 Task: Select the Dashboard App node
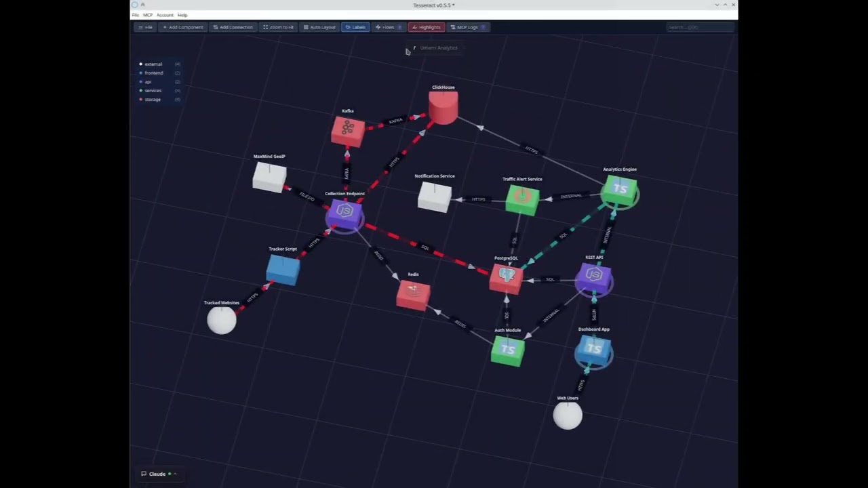point(594,352)
